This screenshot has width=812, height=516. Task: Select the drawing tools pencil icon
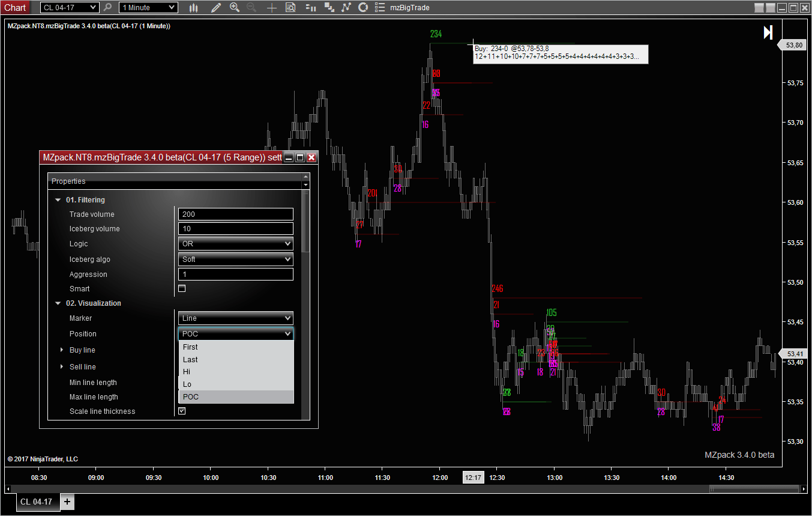coord(216,7)
